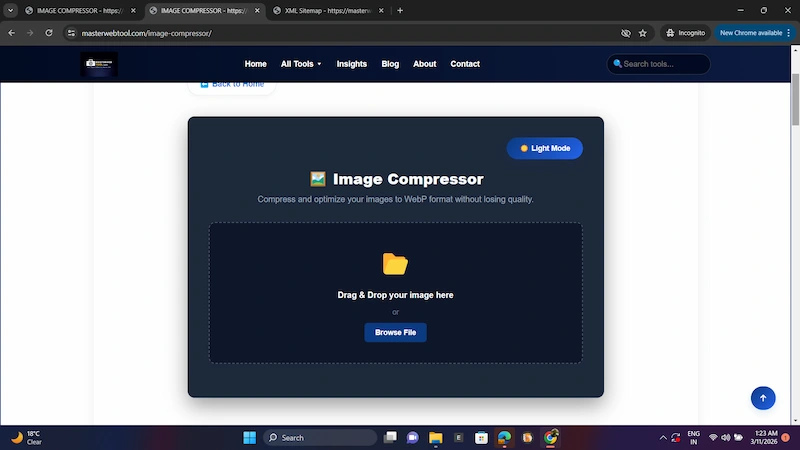Click the page vertical scrollbar thumb
This screenshot has height=450, width=800.
(795, 99)
